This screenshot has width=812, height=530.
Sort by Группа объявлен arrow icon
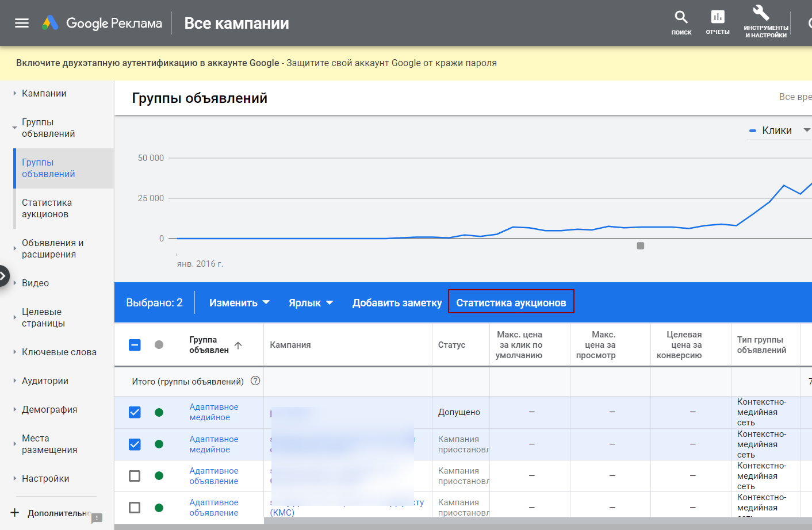[238, 345]
